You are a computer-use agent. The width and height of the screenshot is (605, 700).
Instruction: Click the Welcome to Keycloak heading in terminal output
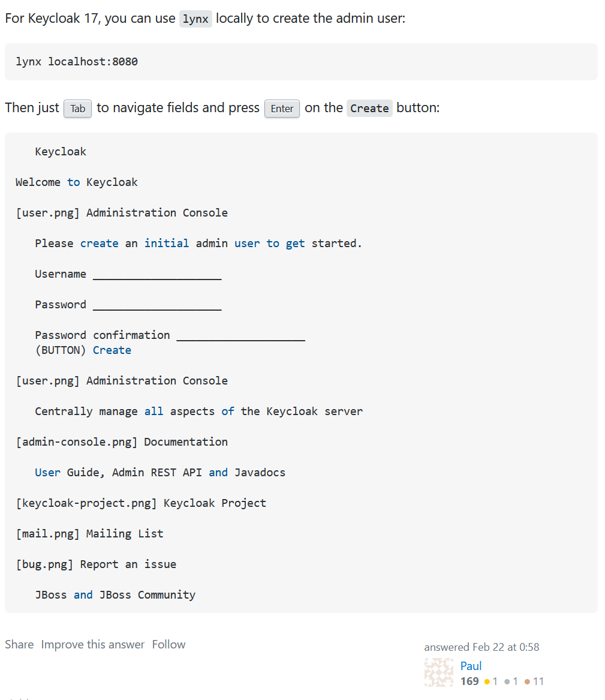[77, 182]
